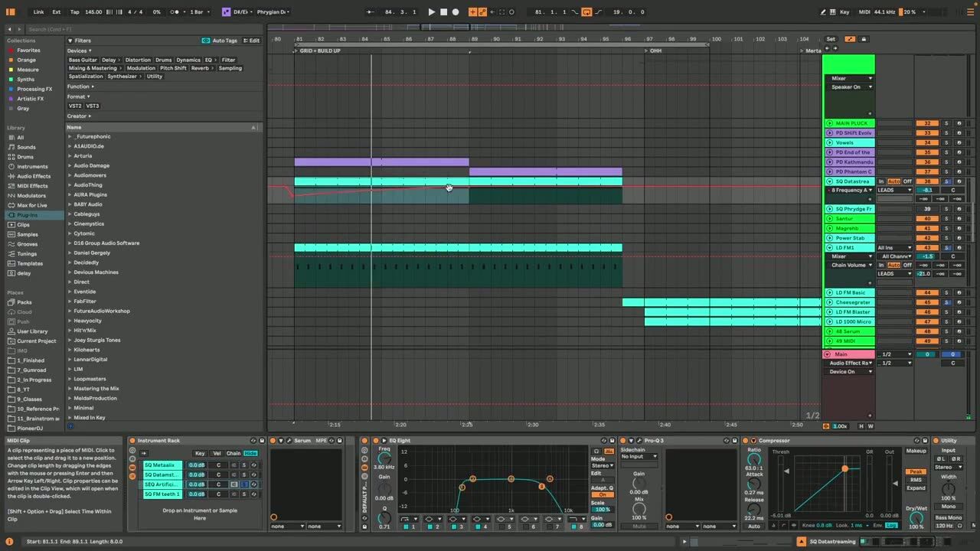Toggle track activator 33 for PD SHift Evolv

(927, 133)
